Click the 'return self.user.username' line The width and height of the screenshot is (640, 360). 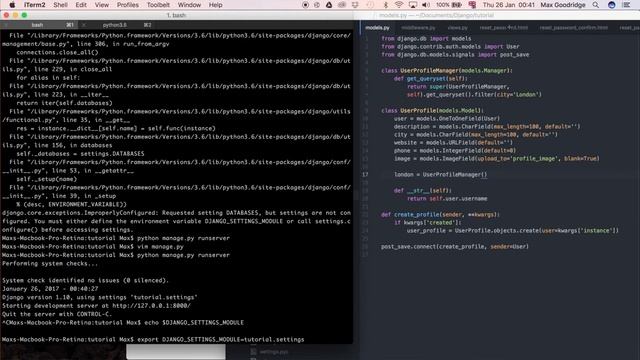pyautogui.click(x=447, y=199)
